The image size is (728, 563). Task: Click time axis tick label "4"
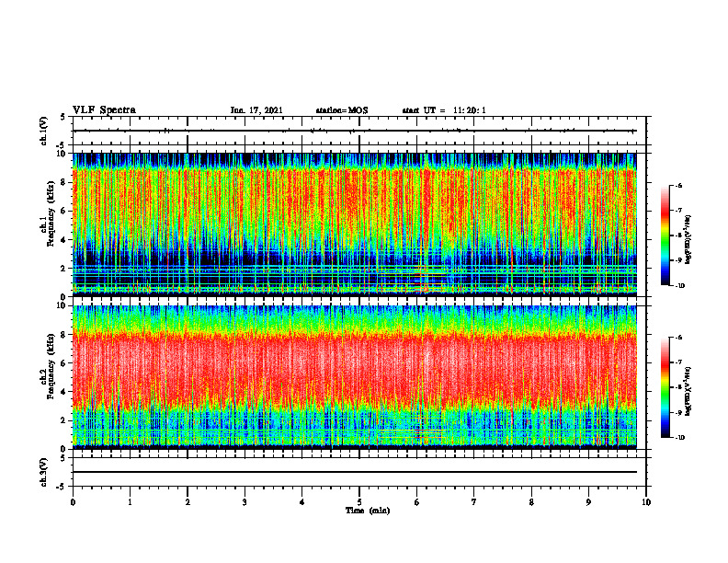click(302, 502)
